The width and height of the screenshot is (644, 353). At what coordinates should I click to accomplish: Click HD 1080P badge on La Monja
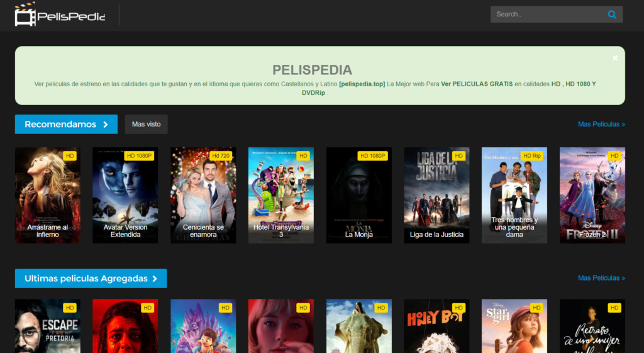(372, 156)
